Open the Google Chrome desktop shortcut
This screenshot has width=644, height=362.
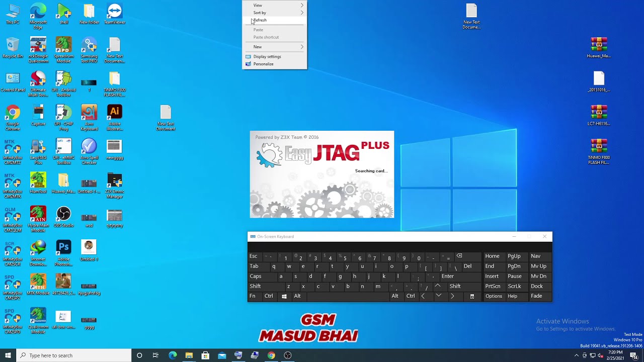(x=13, y=118)
